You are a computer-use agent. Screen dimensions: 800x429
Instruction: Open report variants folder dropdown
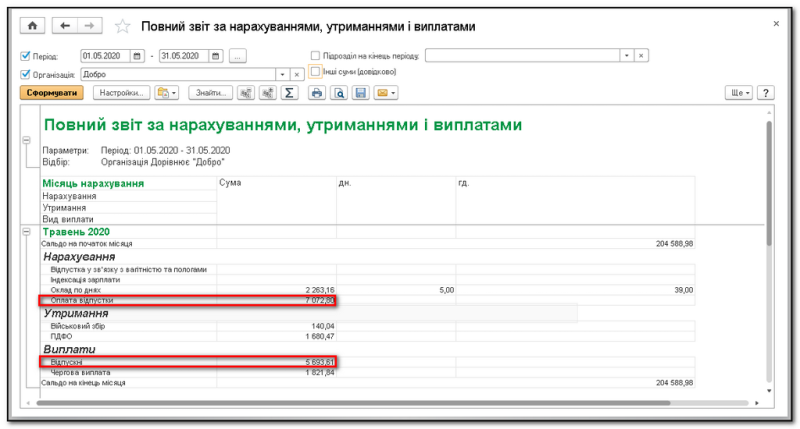click(x=166, y=93)
